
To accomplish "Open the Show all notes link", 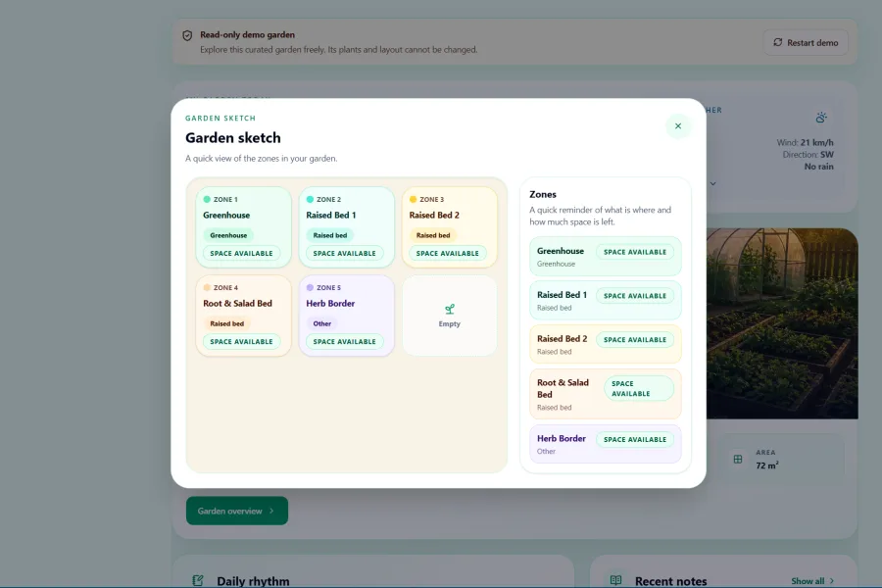I will pyautogui.click(x=812, y=581).
